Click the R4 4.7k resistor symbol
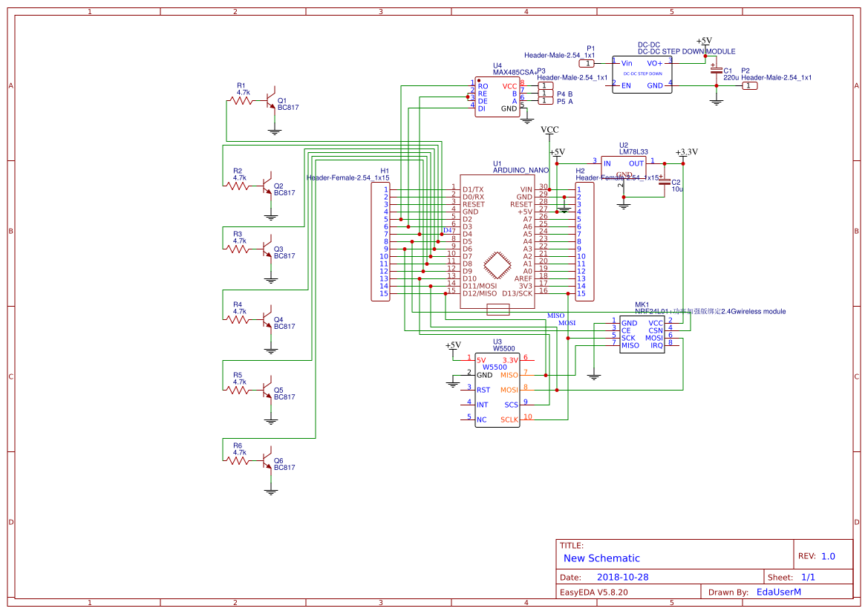The width and height of the screenshot is (868, 614). 238,319
